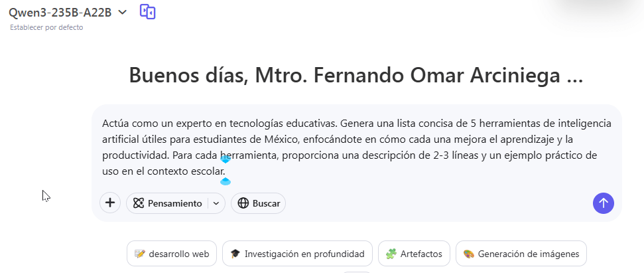Click the paint palette icon
Image resolution: width=644 pixels, height=273 pixels.
468,254
